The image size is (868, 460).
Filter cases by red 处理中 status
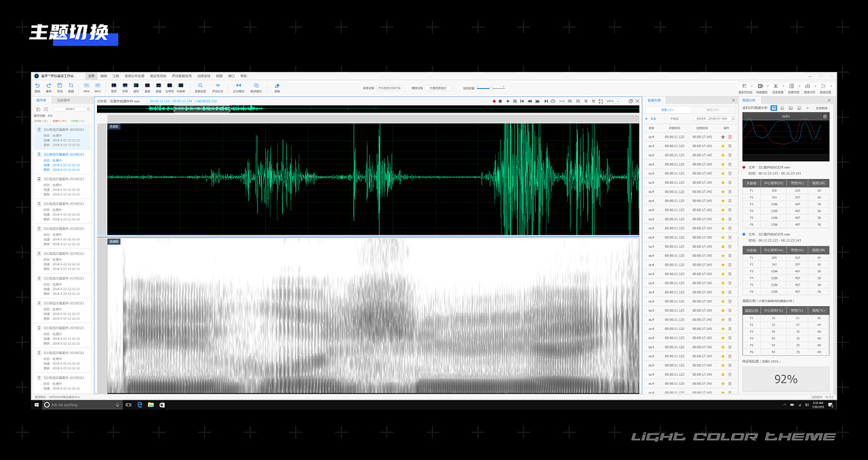59,121
